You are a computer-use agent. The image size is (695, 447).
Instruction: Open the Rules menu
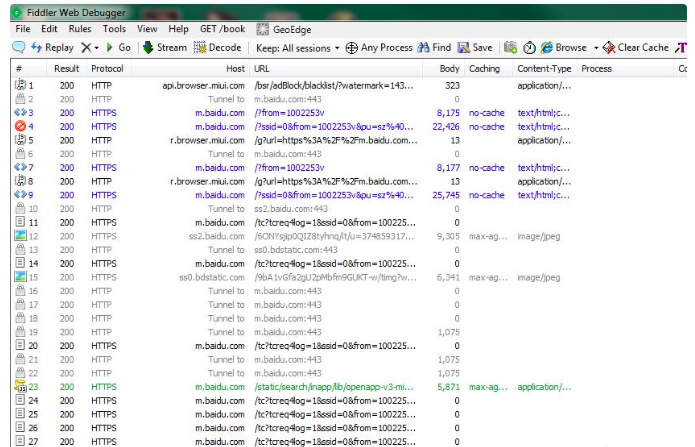click(x=80, y=29)
